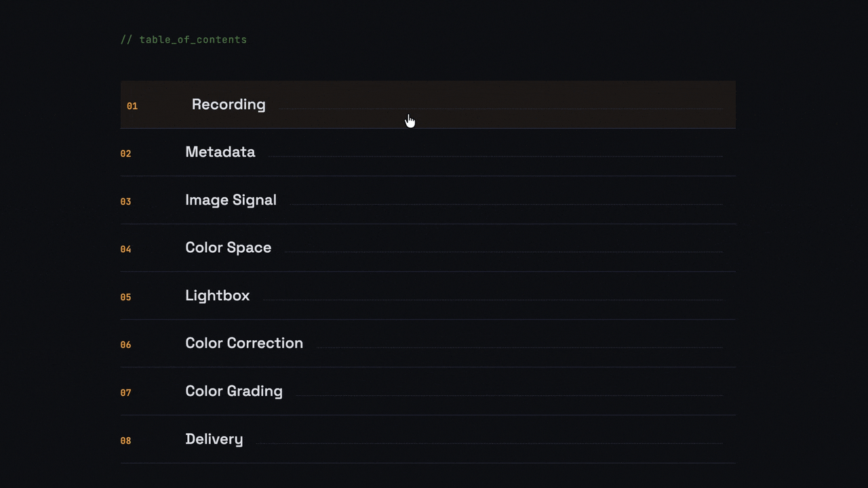This screenshot has height=488, width=868.
Task: Click the 01 chapter number
Action: pos(132,106)
